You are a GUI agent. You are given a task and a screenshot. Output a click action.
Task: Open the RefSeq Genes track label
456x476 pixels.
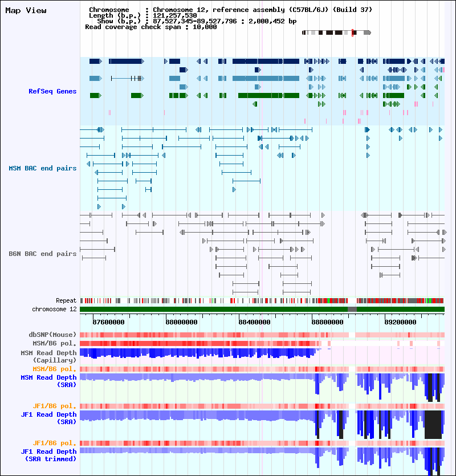[52, 91]
